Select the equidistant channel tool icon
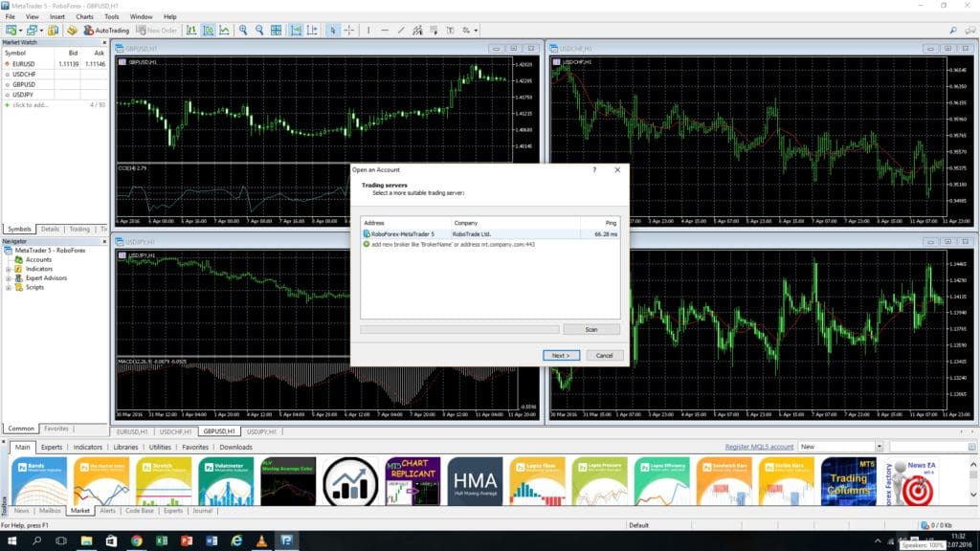The height and width of the screenshot is (551, 980). 417,30
